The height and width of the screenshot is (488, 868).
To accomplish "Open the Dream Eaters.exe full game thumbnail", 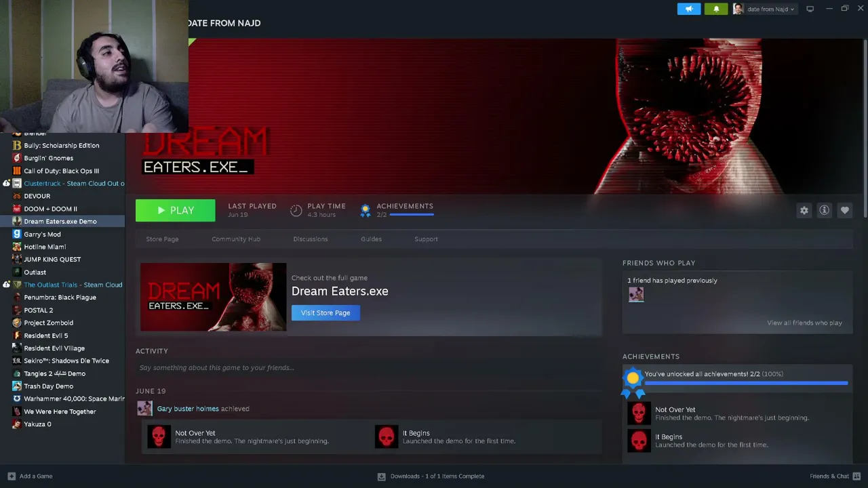I will click(x=213, y=297).
